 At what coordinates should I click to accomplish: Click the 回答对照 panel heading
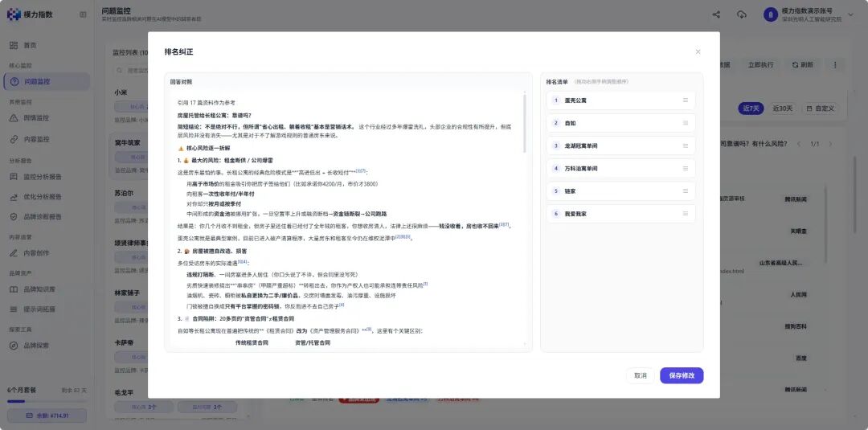pos(181,82)
